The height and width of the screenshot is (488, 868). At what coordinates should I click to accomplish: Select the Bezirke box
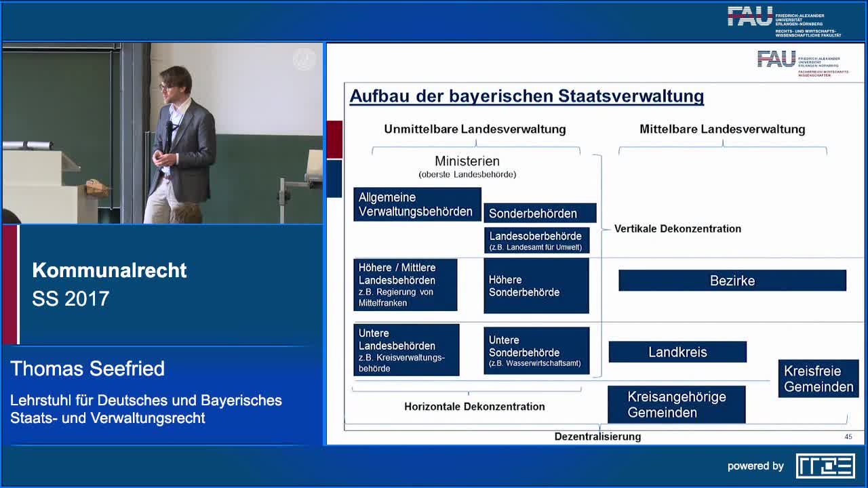pyautogui.click(x=732, y=281)
